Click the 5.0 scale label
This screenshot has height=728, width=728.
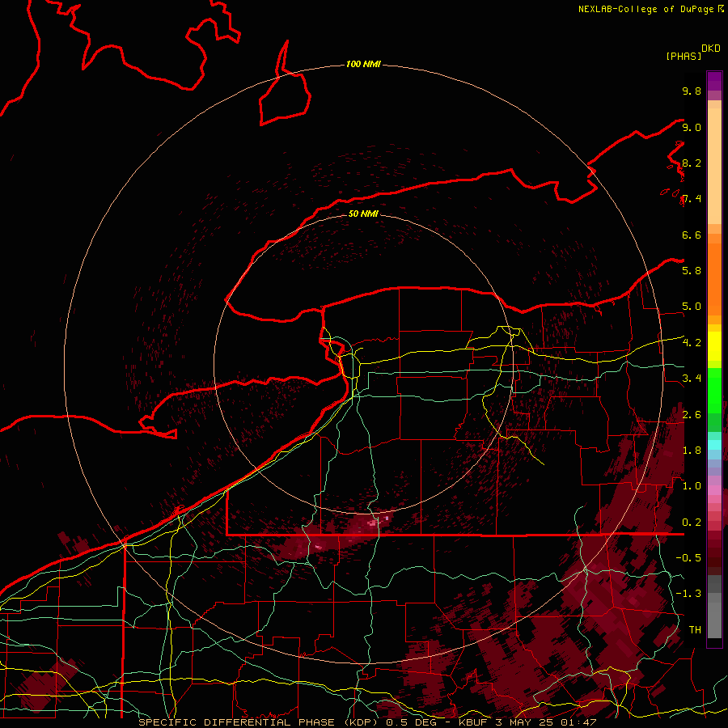click(692, 307)
